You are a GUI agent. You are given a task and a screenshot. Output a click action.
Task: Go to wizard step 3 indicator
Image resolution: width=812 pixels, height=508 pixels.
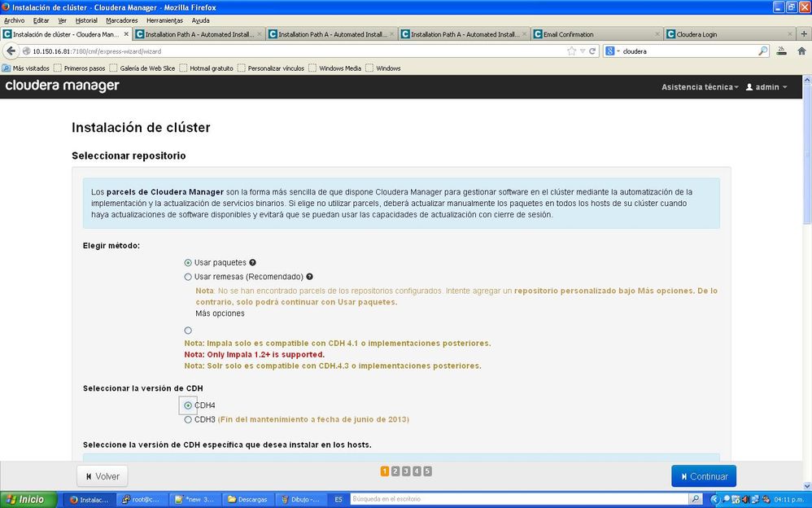(406, 471)
